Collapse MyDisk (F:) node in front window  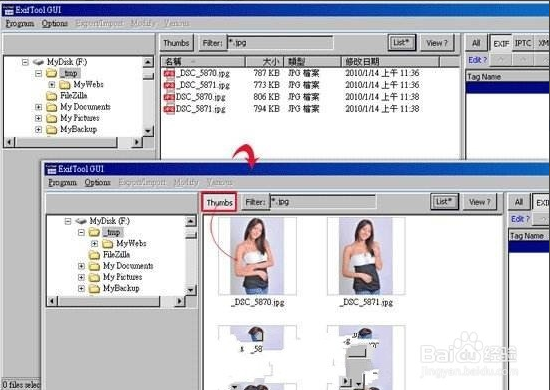[68, 221]
